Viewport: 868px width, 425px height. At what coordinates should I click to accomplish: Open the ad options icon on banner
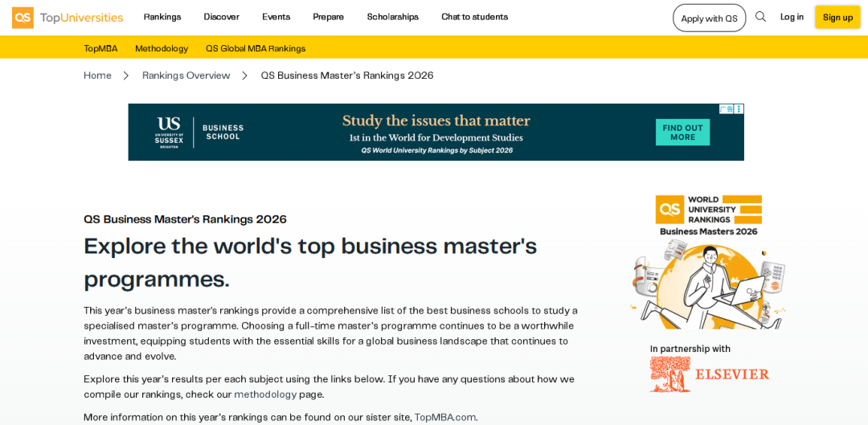(x=739, y=109)
